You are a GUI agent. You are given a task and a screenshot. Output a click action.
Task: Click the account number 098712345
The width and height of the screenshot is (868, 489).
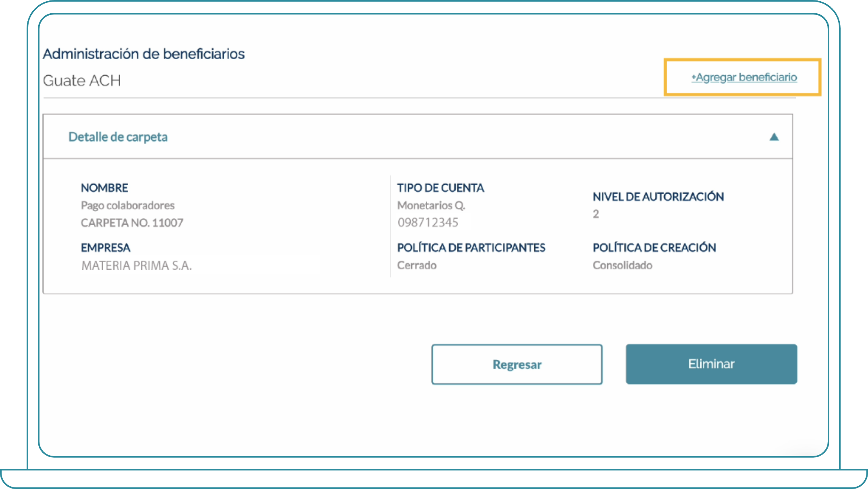coord(428,222)
